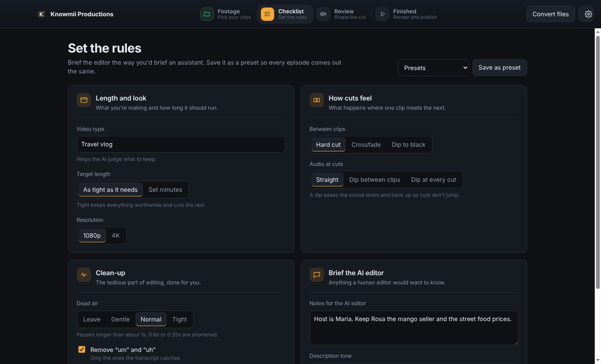Click the How cuts feel card icon

[x=317, y=100]
